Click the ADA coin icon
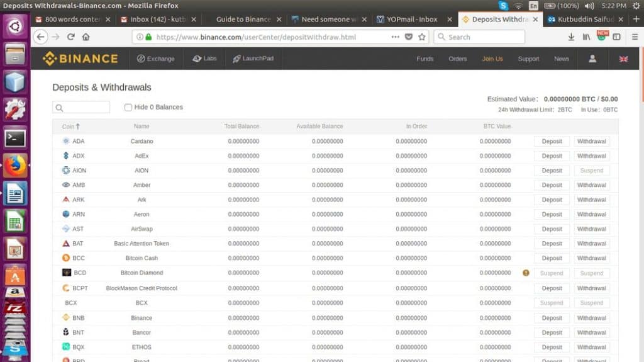This screenshot has width=644, height=362. (65, 141)
